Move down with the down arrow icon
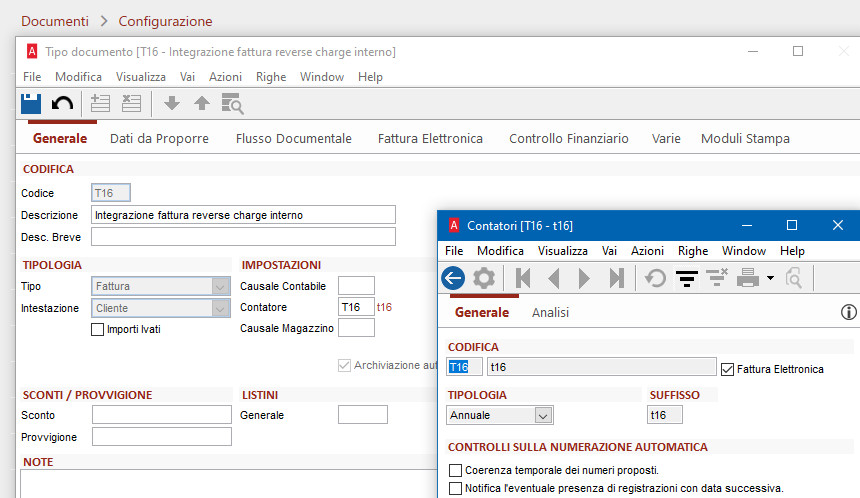Image resolution: width=860 pixels, height=498 pixels. pos(172,103)
